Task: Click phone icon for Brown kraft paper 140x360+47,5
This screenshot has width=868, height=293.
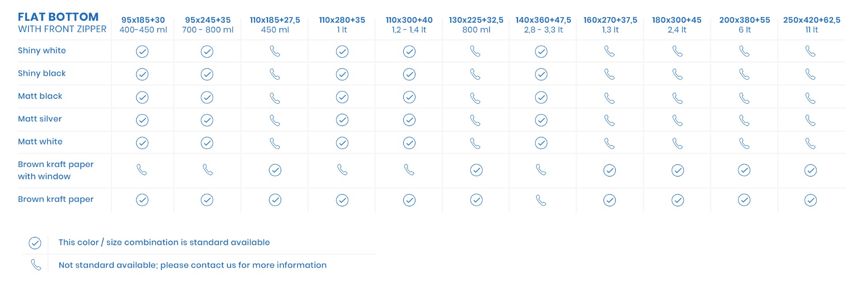Action: point(541,200)
